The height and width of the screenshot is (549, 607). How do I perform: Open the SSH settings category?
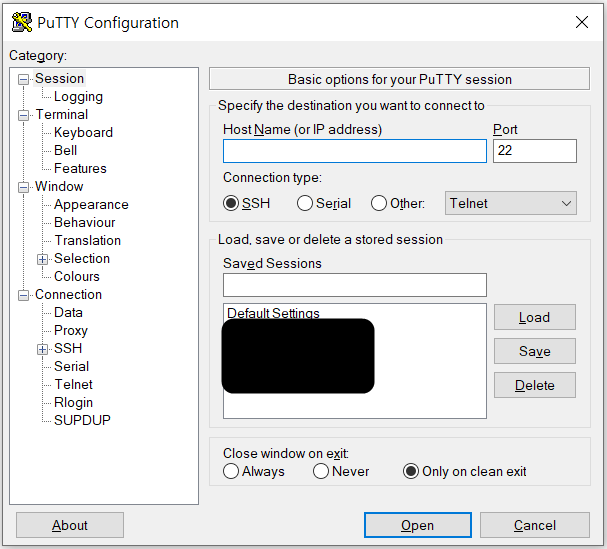[68, 348]
